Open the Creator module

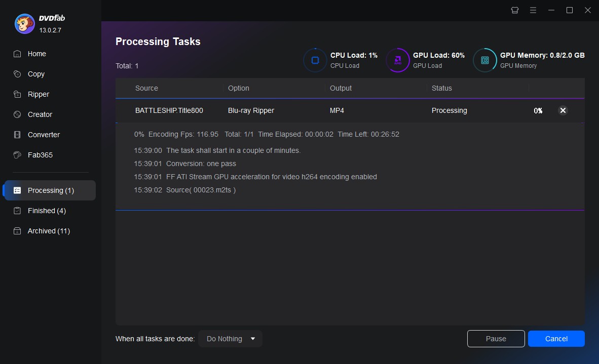click(40, 114)
